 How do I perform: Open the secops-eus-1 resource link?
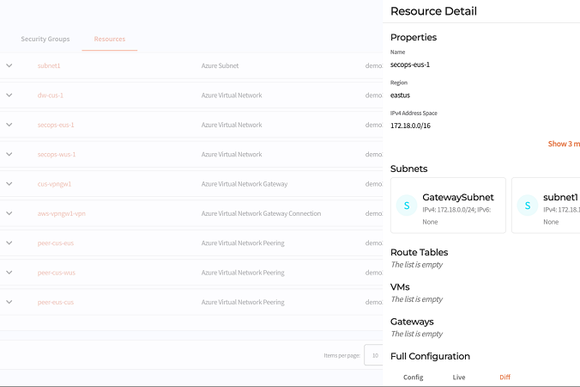(x=55, y=125)
